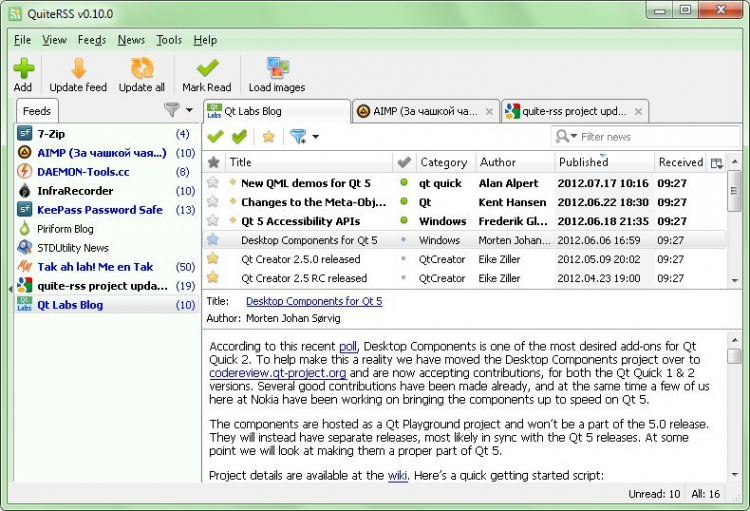The width and height of the screenshot is (750, 511).
Task: Open the File menu
Action: coord(22,40)
